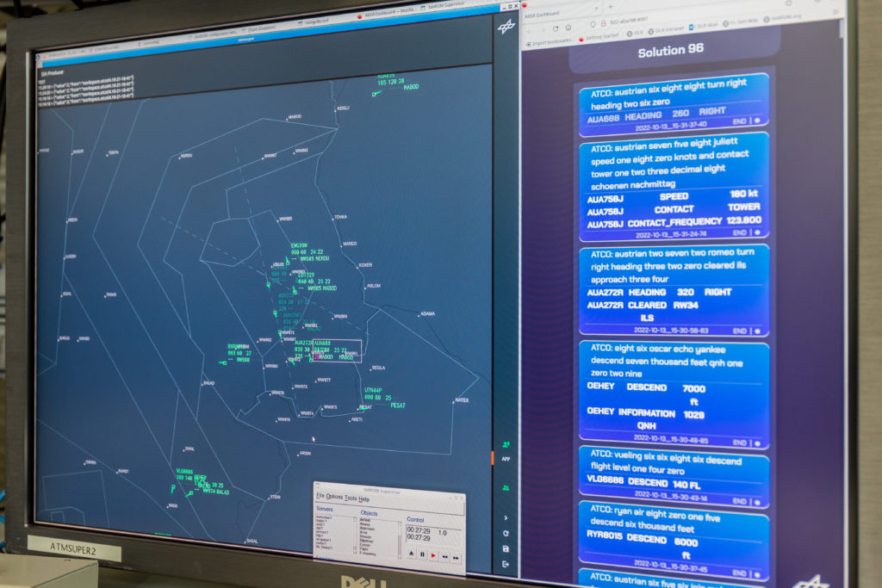882x588 pixels.
Task: Open DLR Intranet bookmark in Firefox
Action: tap(668, 30)
